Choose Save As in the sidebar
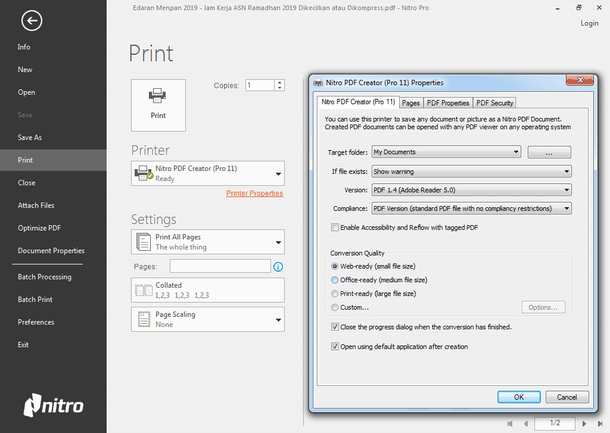 30,137
